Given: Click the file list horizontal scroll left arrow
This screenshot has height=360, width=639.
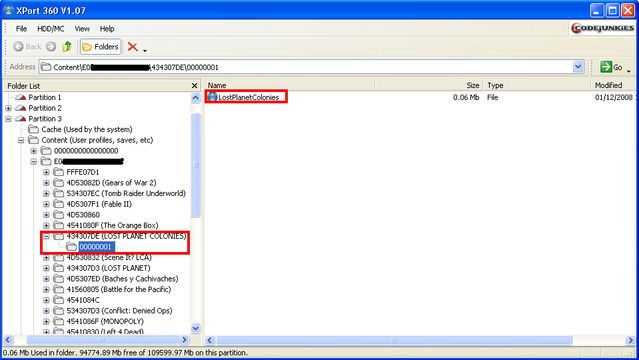Looking at the screenshot, I should pyautogui.click(x=210, y=340).
